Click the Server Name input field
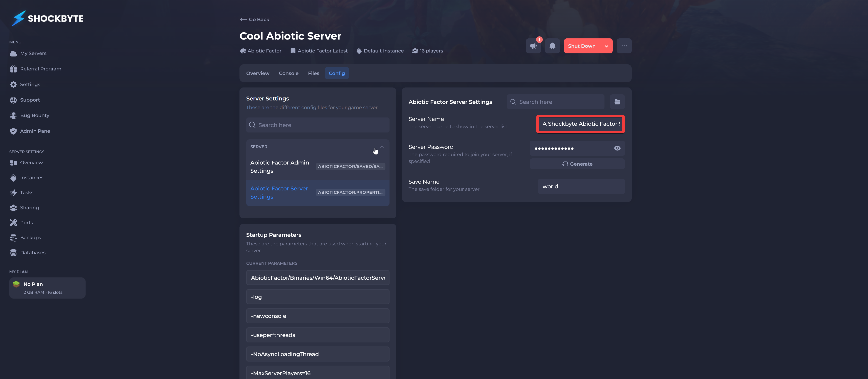This screenshot has height=379, width=868. click(581, 124)
